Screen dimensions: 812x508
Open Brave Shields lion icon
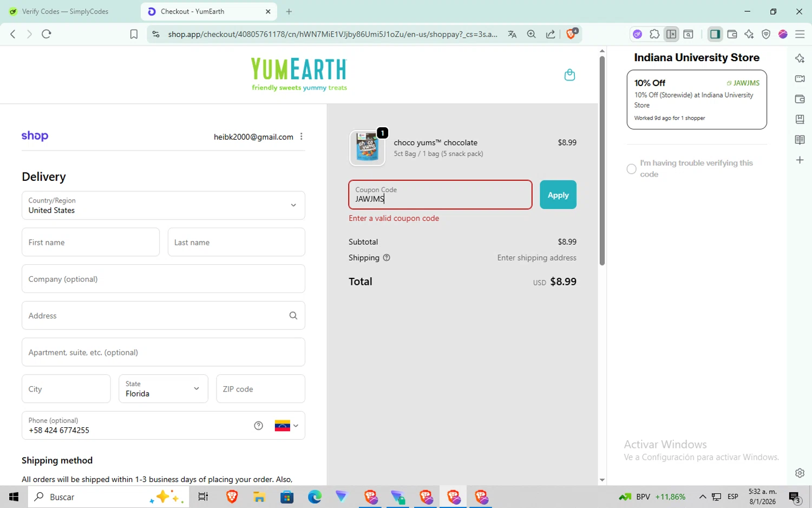pos(572,34)
